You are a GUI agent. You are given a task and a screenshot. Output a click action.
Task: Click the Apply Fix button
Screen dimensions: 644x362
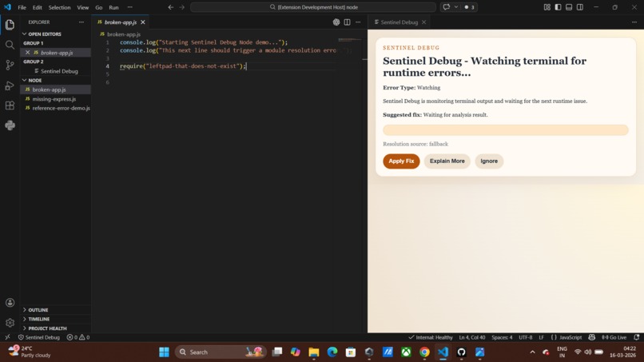(x=401, y=161)
